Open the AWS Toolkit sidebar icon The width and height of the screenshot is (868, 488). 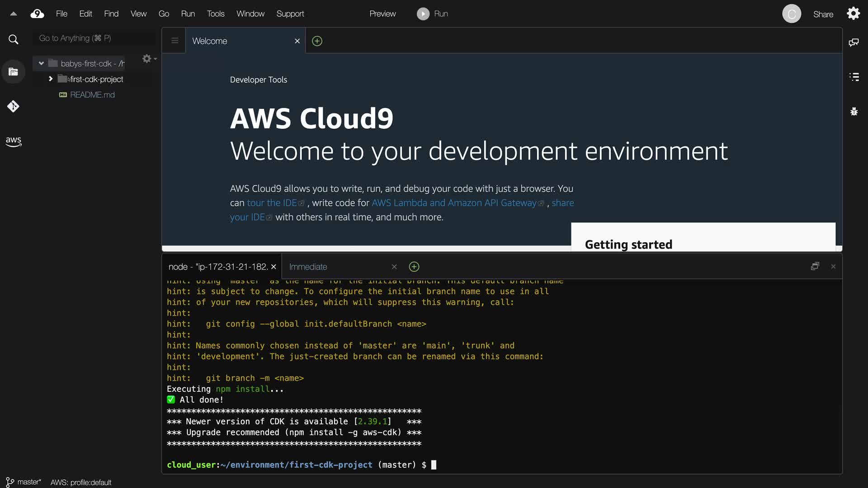[14, 141]
